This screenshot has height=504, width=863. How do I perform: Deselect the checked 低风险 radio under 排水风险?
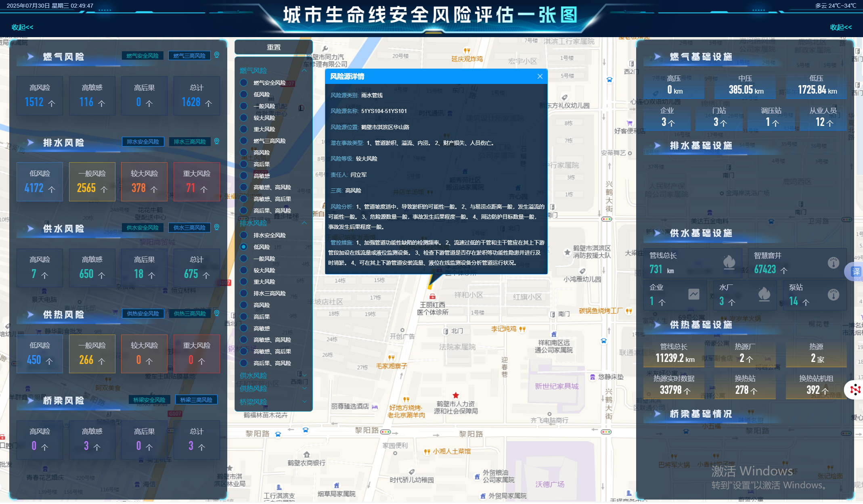pyautogui.click(x=244, y=247)
